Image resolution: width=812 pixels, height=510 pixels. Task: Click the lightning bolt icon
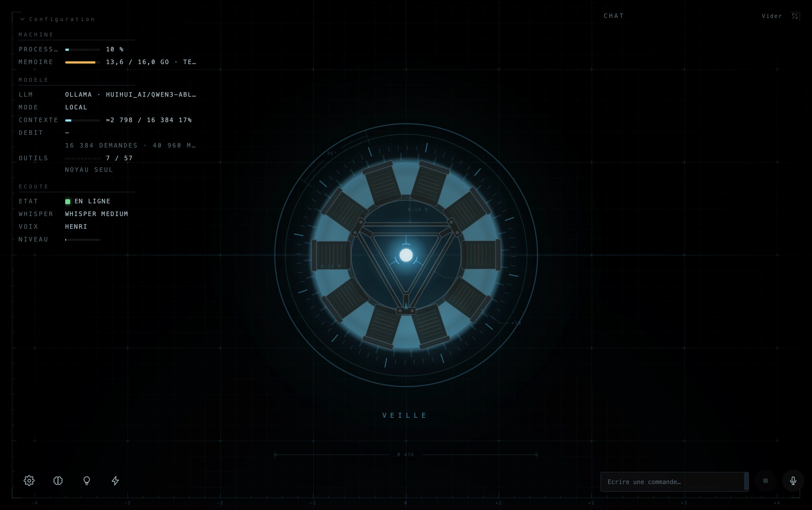tap(115, 481)
